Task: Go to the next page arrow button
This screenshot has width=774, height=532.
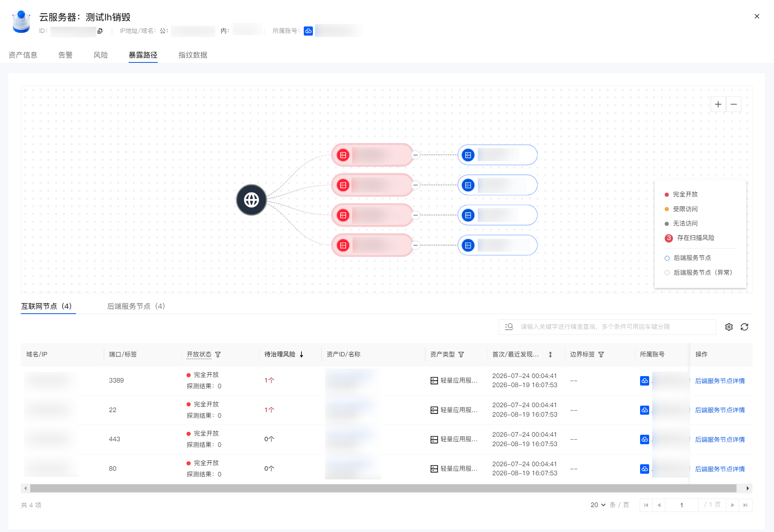Action: tap(732, 505)
